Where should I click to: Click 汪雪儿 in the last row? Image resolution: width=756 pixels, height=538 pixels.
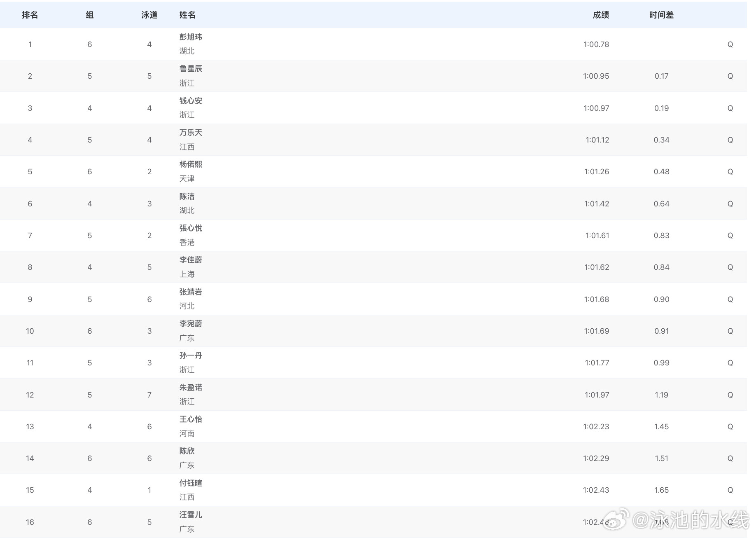coord(190,514)
